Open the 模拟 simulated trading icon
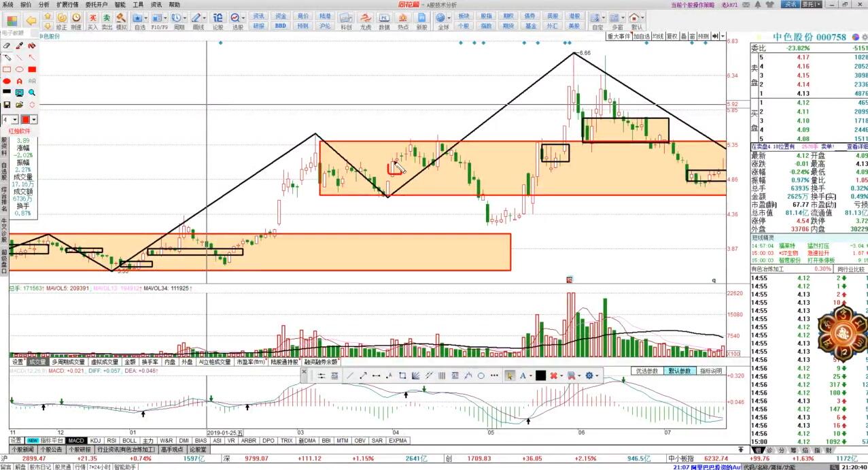 coord(121,20)
